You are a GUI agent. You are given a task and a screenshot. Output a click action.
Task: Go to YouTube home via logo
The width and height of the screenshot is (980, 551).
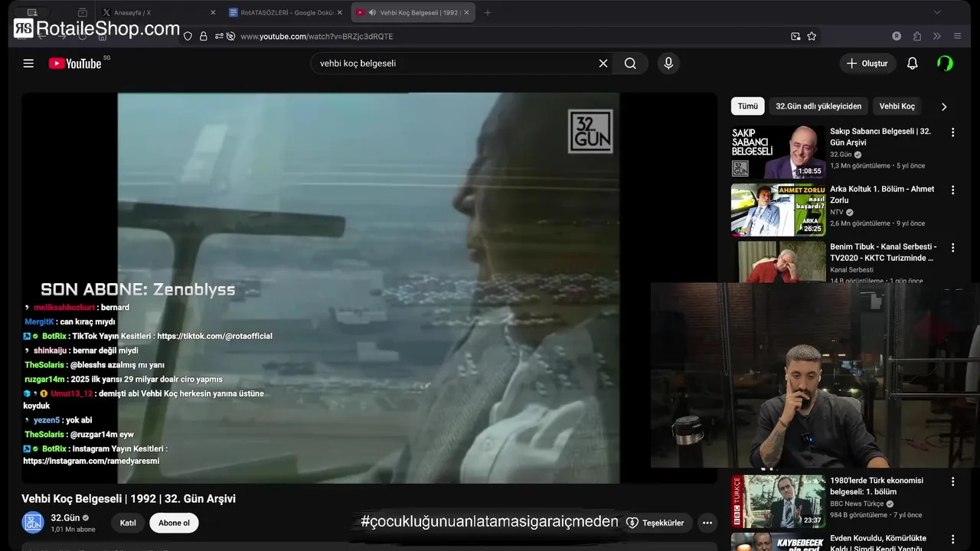click(x=75, y=64)
